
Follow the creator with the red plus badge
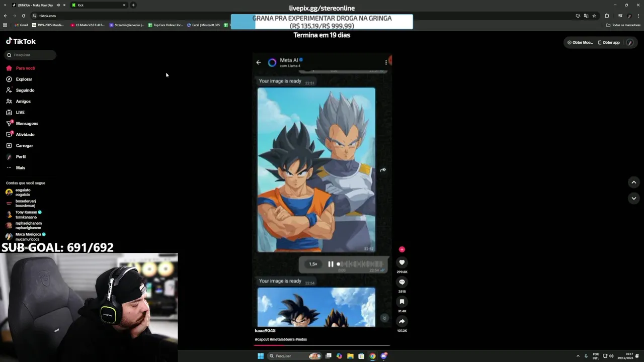coord(401,249)
